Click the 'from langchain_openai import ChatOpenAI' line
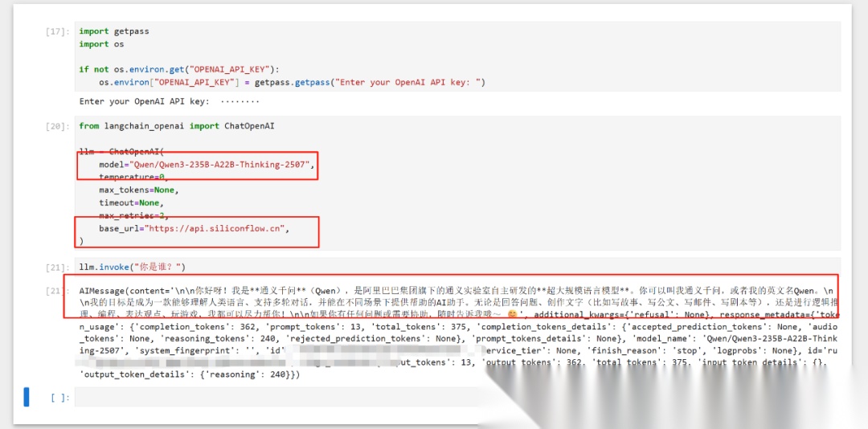The width and height of the screenshot is (868, 429). tap(177, 126)
